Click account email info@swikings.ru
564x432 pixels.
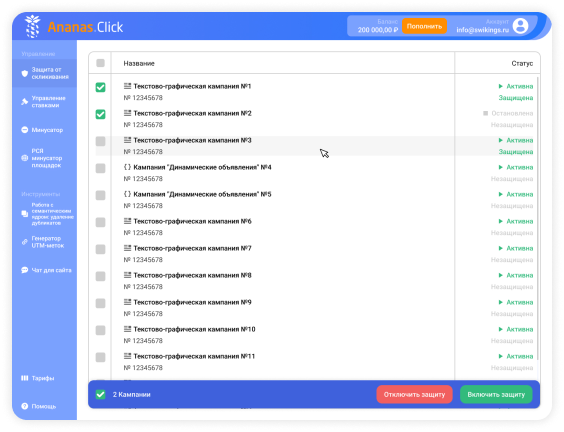[482, 30]
